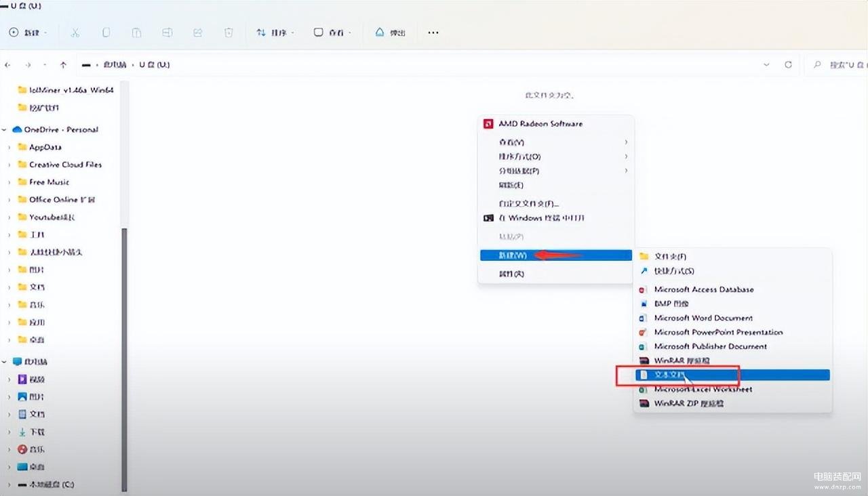This screenshot has height=496, width=868.
Task: Open the three-dot See more menu
Action: pos(433,33)
